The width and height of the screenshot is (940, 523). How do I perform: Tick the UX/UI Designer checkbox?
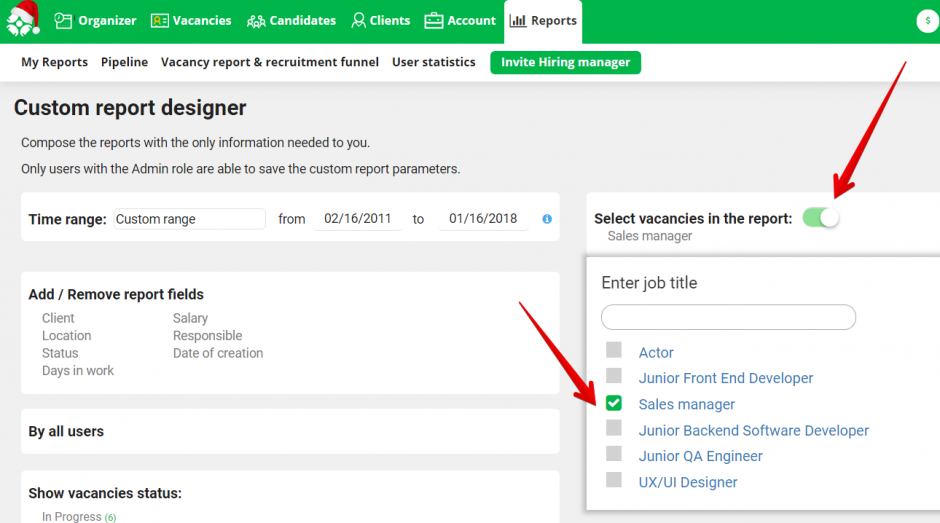pyautogui.click(x=614, y=480)
